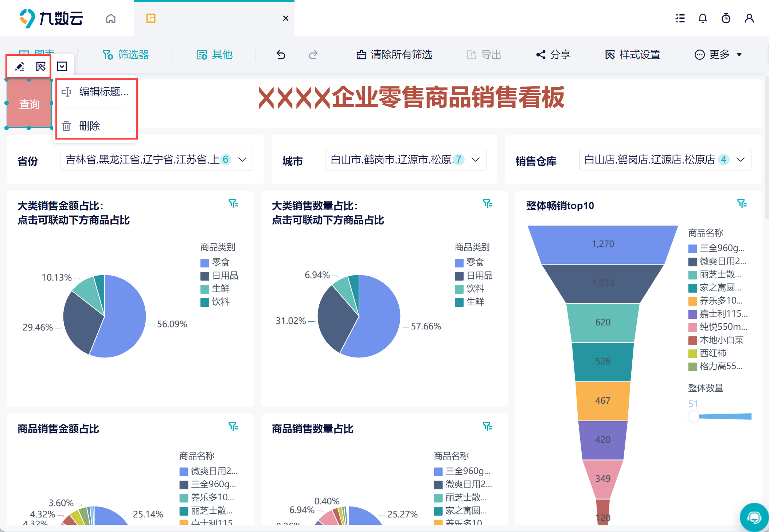Image resolution: width=769 pixels, height=532 pixels.
Task: Toggle 三全960g legend item in funnel chart
Action: [x=717, y=249]
